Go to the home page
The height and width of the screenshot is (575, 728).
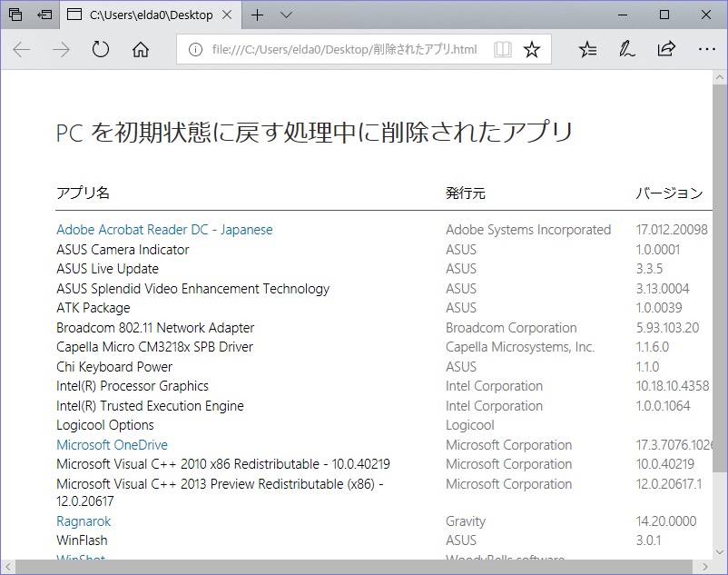point(140,49)
